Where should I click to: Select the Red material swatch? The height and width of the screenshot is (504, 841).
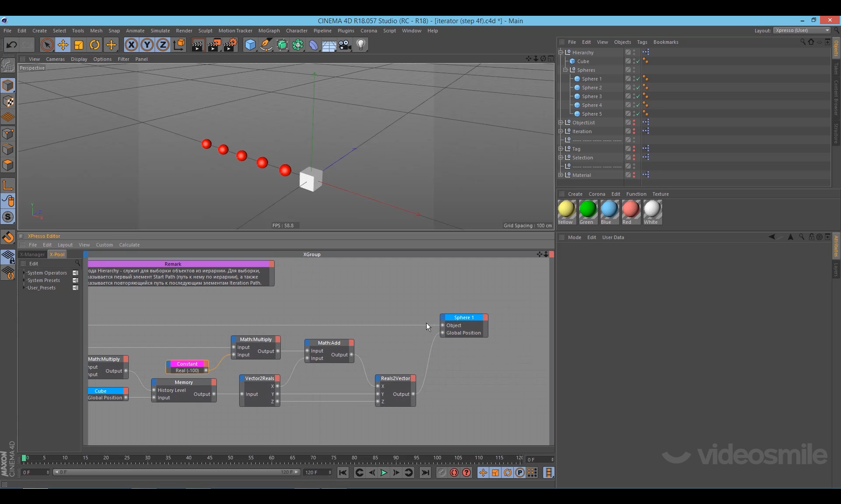[x=631, y=209]
